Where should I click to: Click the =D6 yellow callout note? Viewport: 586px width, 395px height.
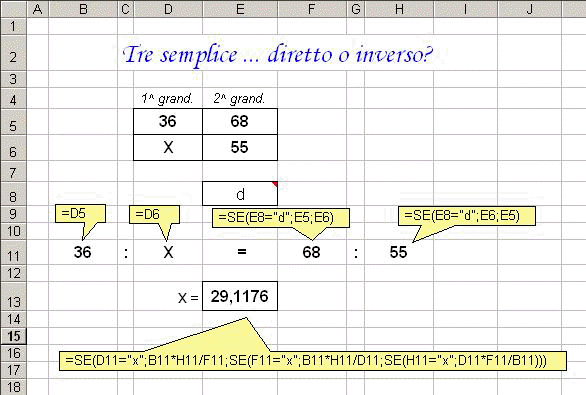coord(154,215)
